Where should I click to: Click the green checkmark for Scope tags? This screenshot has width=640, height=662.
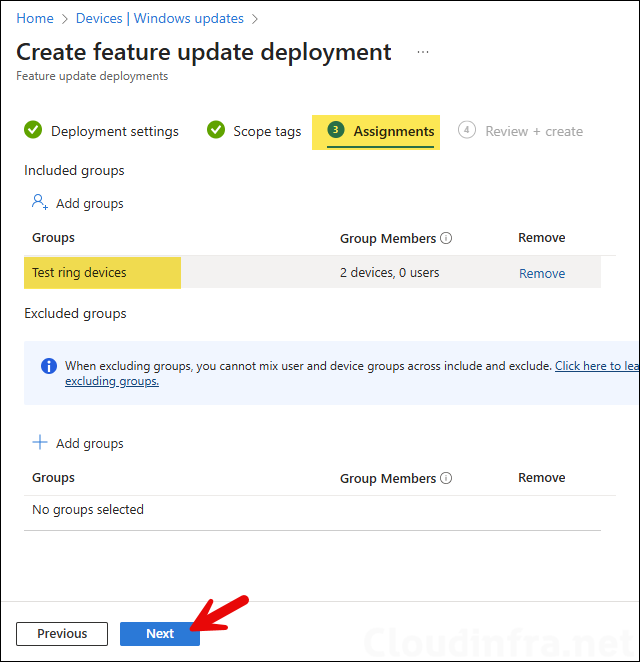[215, 131]
